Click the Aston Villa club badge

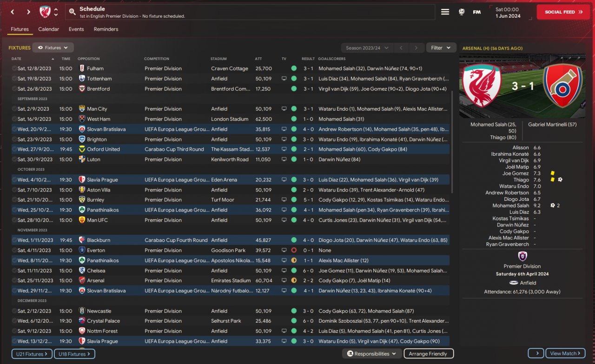click(82, 190)
